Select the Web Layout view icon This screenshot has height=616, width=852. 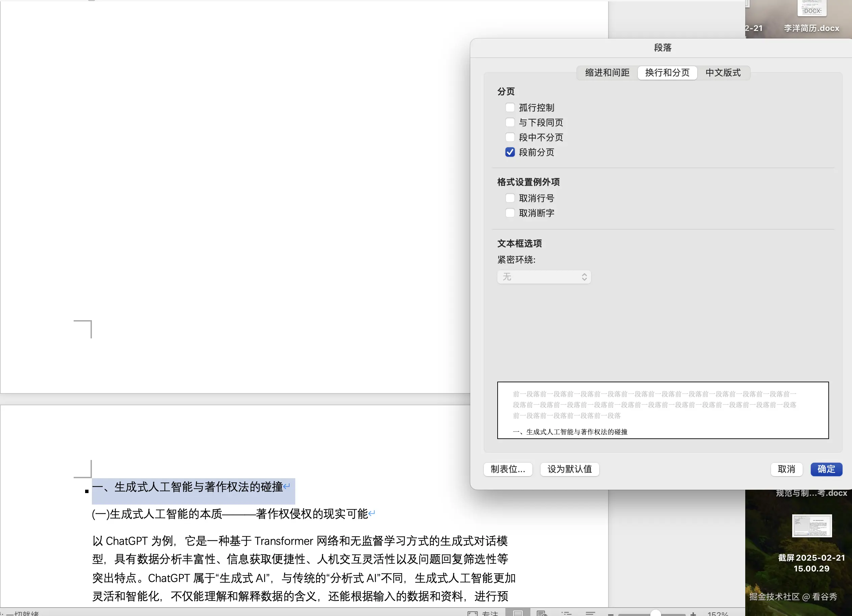542,614
